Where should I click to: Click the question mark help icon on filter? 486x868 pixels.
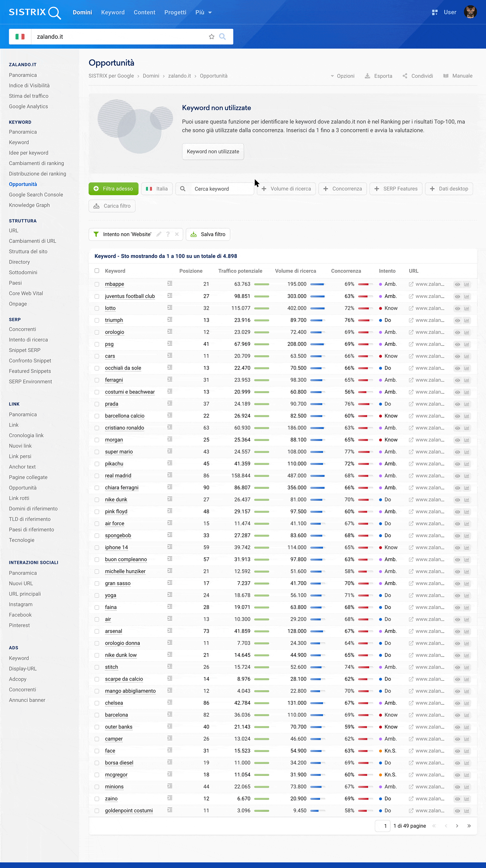[168, 234]
